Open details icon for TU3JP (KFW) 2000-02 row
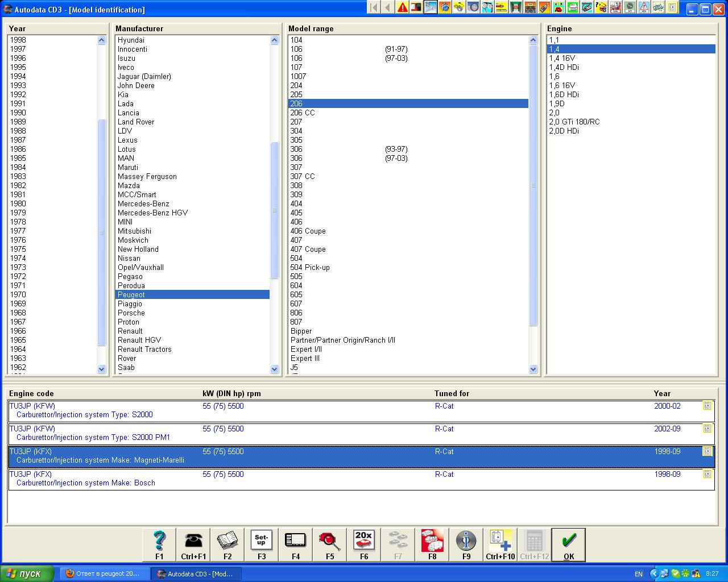Image resolution: width=728 pixels, height=582 pixels. tap(707, 406)
